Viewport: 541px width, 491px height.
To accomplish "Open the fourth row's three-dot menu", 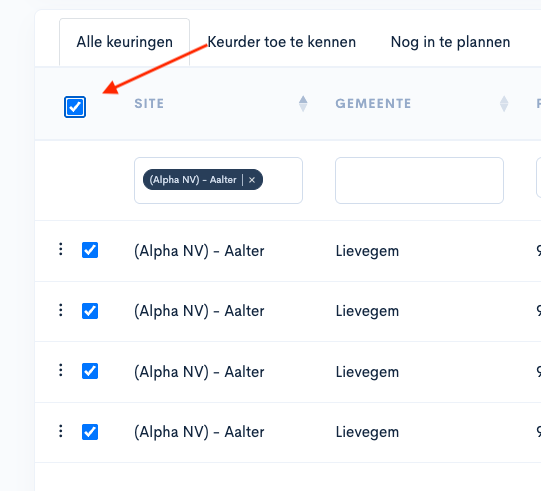I will (x=61, y=431).
